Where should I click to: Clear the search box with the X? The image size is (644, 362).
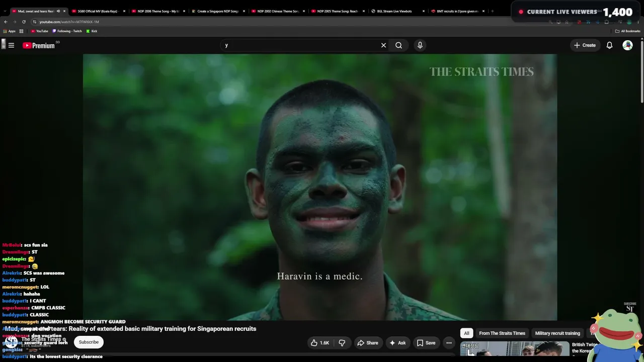click(x=383, y=45)
